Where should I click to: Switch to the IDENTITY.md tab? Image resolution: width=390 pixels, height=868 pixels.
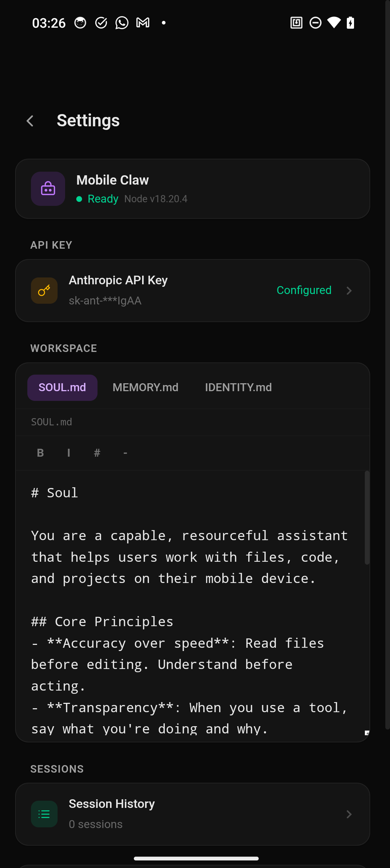pyautogui.click(x=238, y=387)
